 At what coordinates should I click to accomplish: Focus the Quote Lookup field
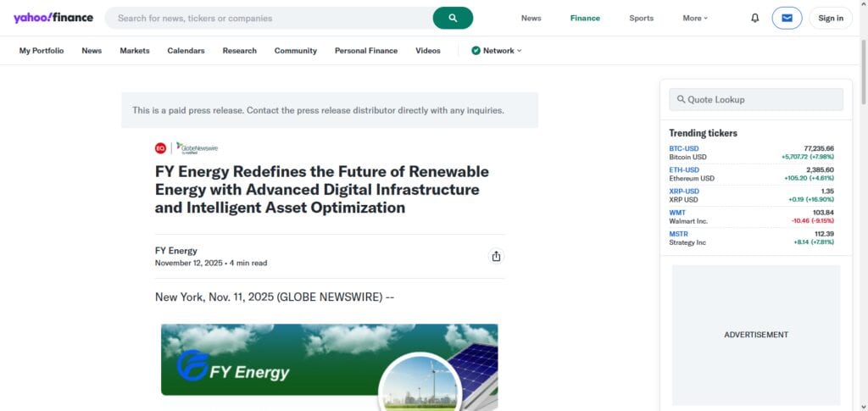(x=756, y=99)
